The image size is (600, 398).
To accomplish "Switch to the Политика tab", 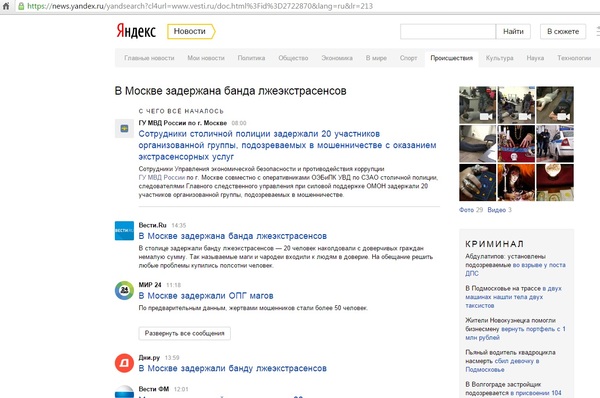I will (251, 58).
